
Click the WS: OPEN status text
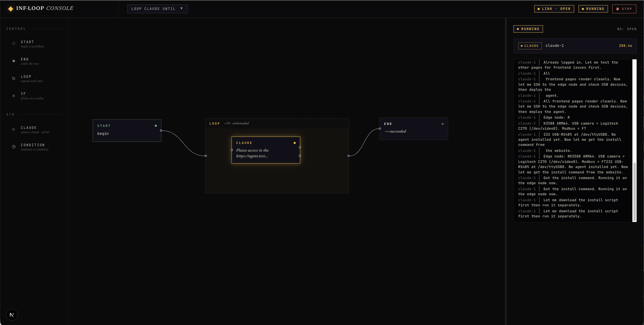(627, 29)
